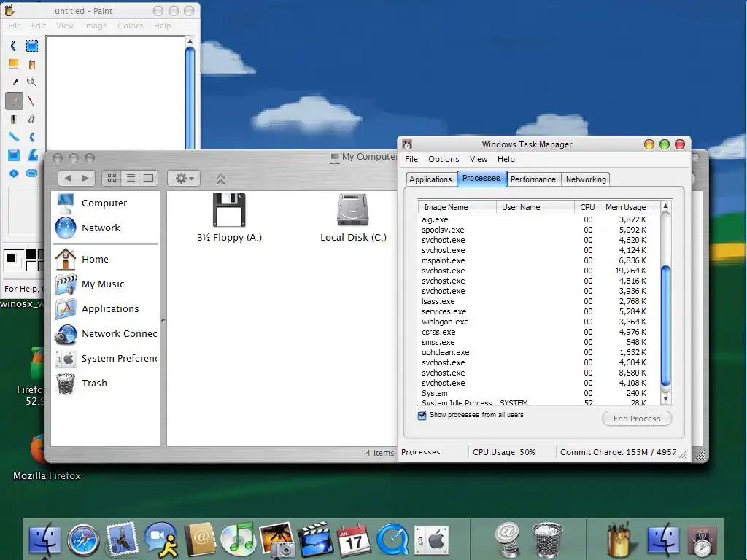Open the Options menu in Task Manager
Viewport: 747px width, 560px height.
(x=444, y=159)
